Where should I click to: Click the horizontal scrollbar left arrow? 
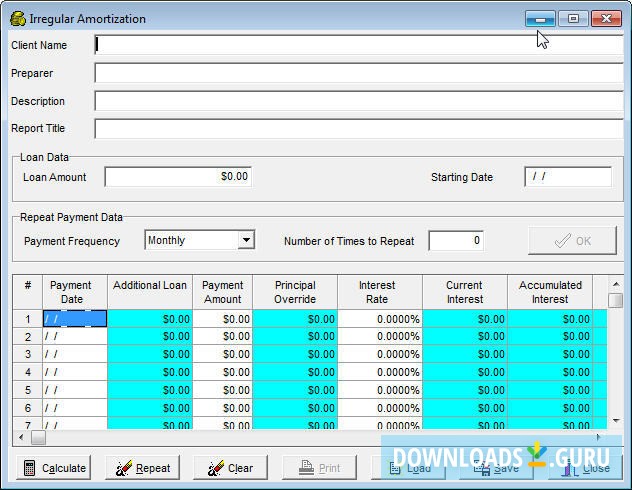click(x=21, y=437)
